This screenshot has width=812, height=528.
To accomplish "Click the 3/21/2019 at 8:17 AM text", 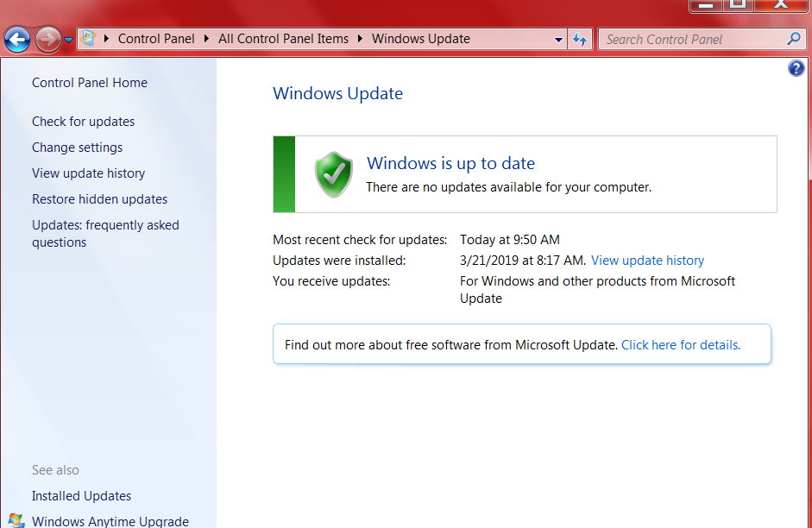I will [523, 261].
